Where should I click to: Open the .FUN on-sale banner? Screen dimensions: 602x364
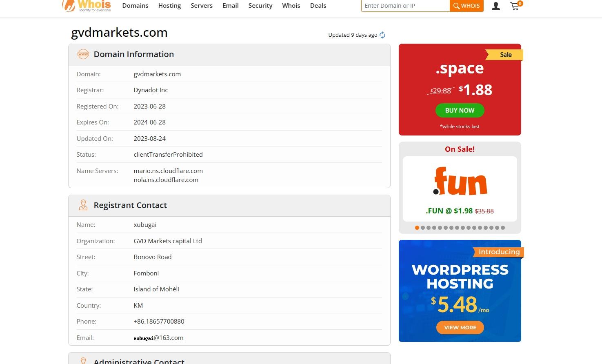click(460, 189)
